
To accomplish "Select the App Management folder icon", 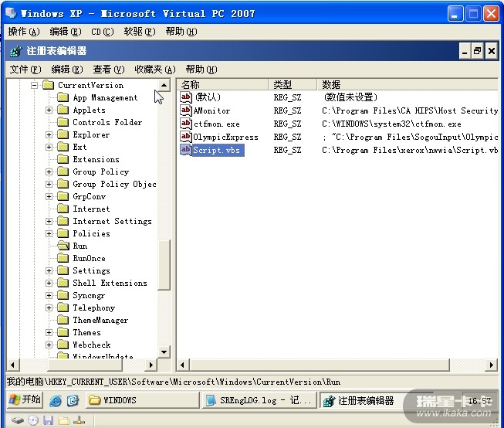I will (63, 97).
